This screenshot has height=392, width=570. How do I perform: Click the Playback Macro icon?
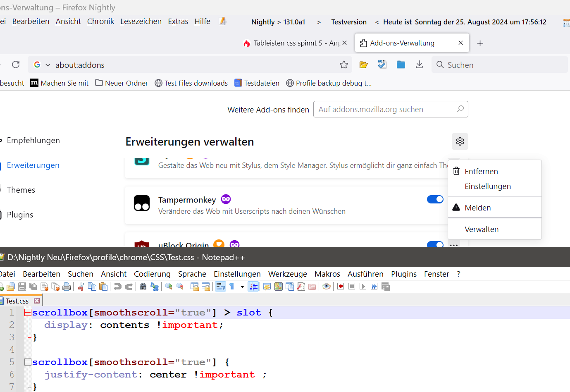pos(363,287)
